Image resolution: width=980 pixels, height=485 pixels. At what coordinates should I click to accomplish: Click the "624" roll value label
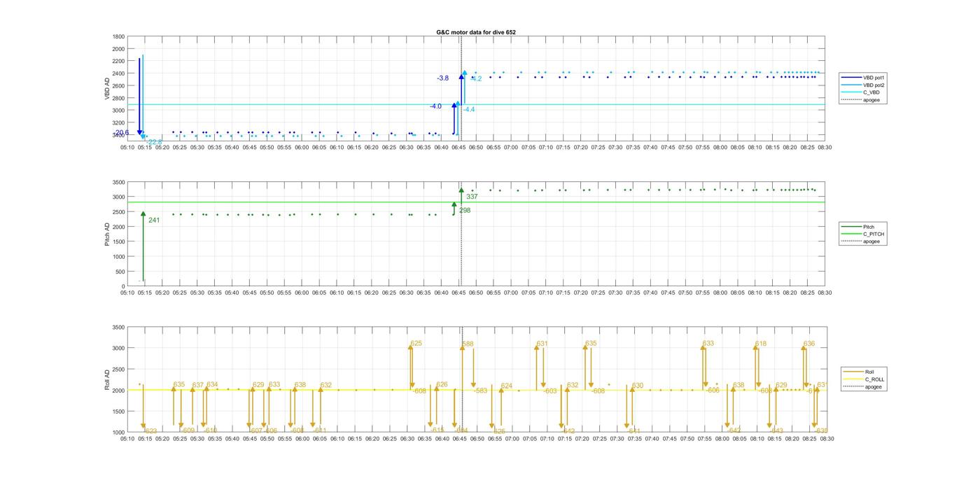click(506, 386)
